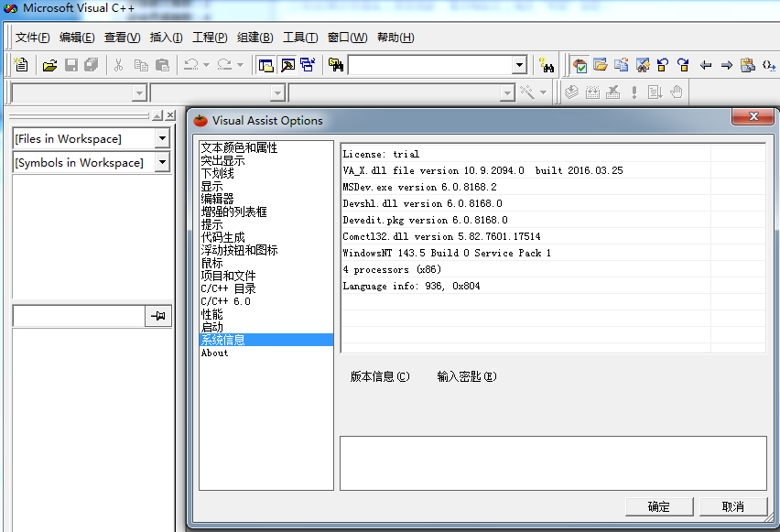Viewport: 780px width, 532px height.
Task: Open the 查看(V) menu
Action: pos(122,38)
